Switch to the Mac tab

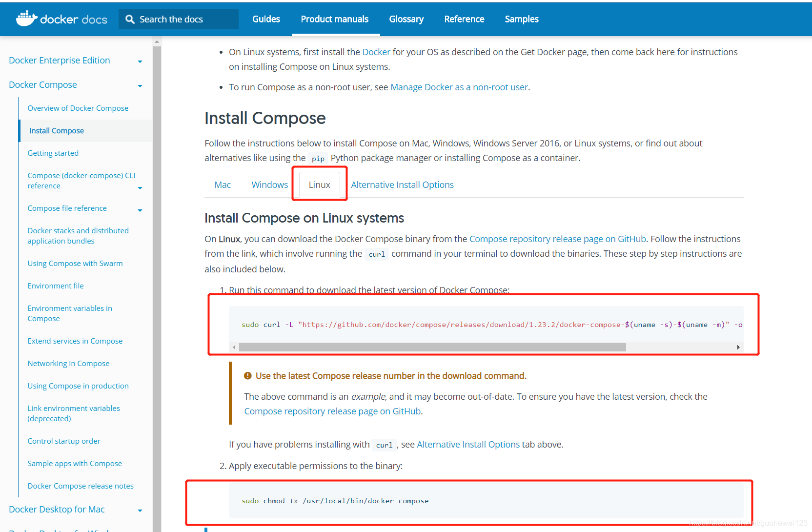(223, 184)
